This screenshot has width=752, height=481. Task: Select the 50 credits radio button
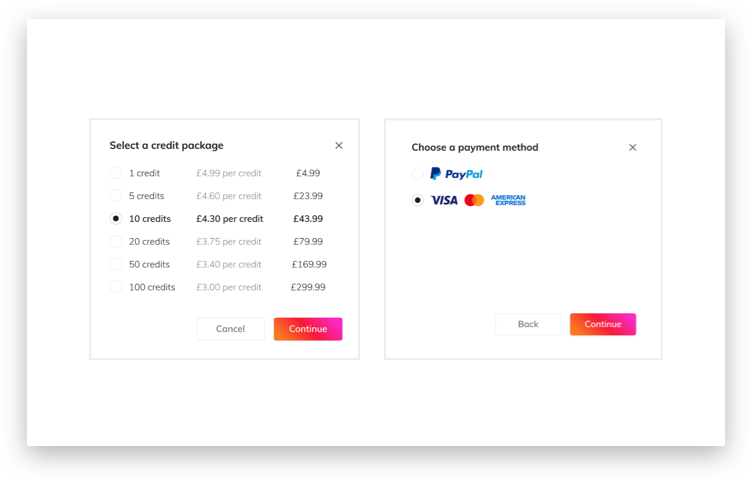116,265
